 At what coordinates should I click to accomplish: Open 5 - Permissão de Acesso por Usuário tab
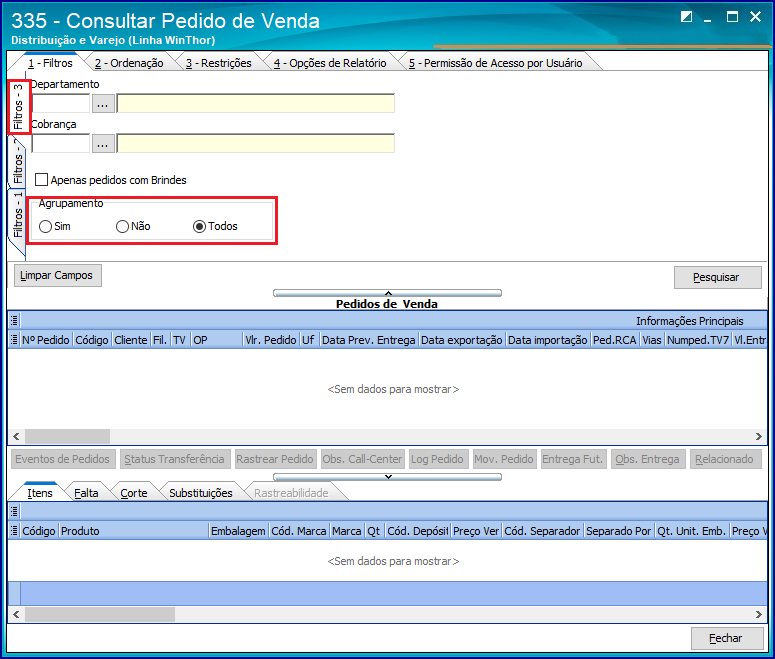click(496, 63)
